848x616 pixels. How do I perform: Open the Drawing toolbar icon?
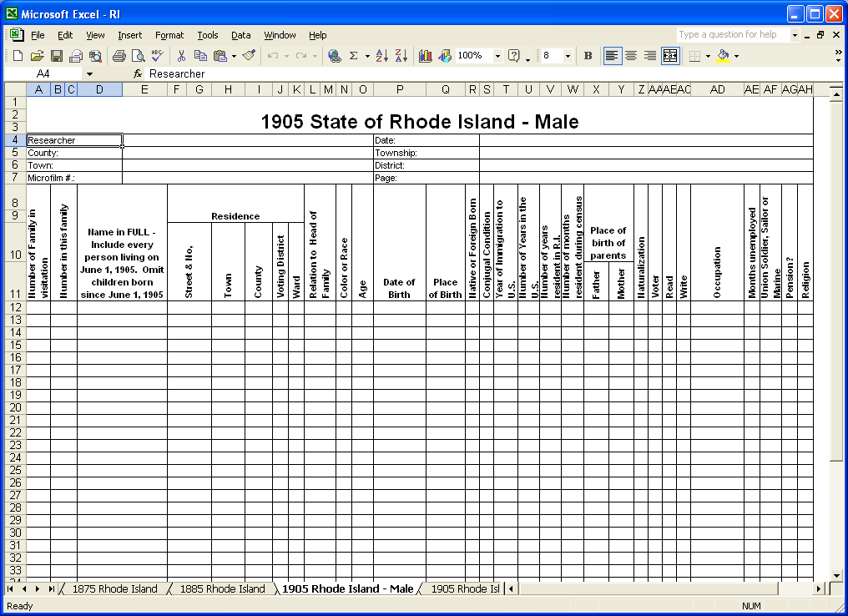tap(445, 56)
